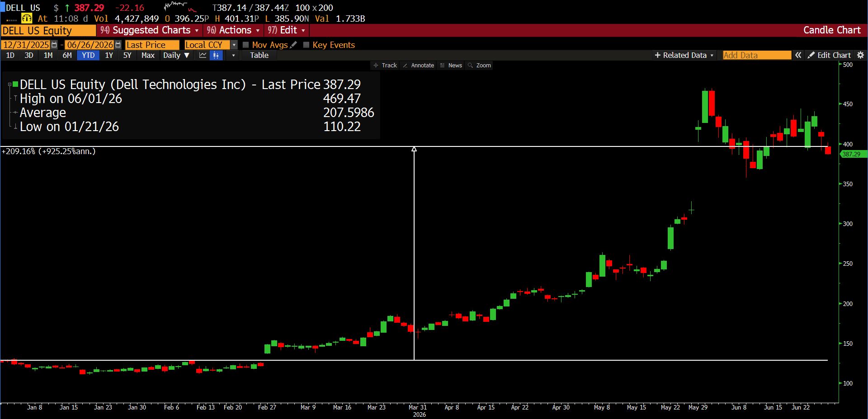Switch to line chart type icon
This screenshot has width=868, height=419.
click(203, 55)
